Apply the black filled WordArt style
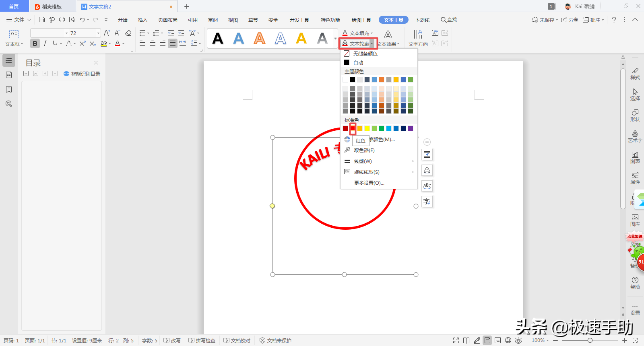This screenshot has height=346, width=644. 218,39
